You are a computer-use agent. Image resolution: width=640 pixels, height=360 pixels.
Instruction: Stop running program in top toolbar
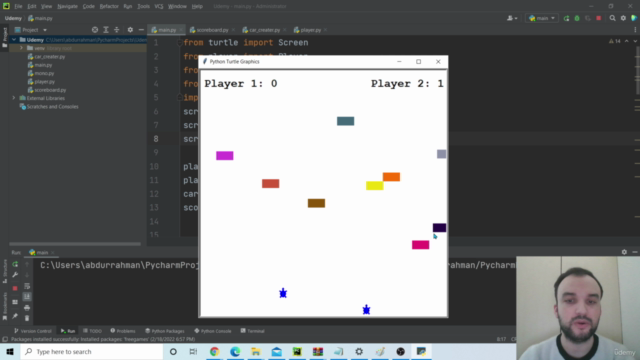[x=599, y=18]
